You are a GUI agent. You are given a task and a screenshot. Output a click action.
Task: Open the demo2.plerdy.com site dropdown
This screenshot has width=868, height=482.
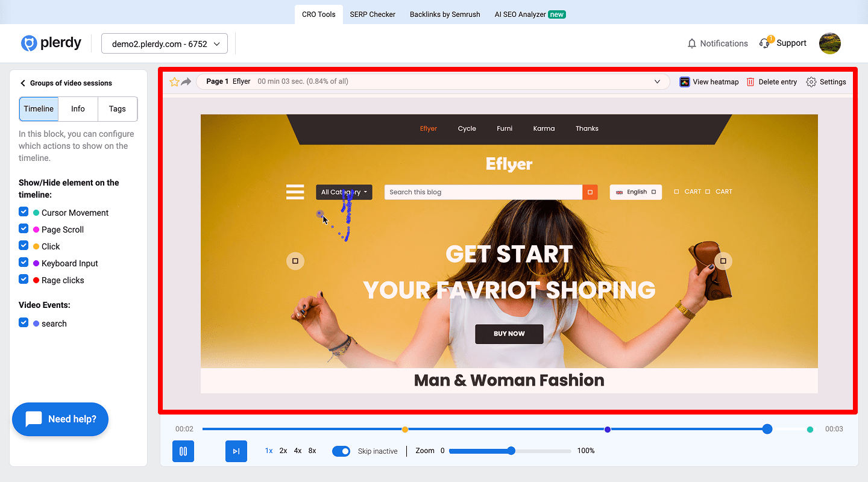165,44
